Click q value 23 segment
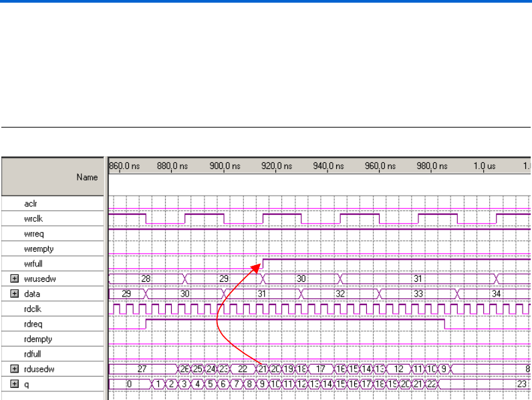The width and height of the screenshot is (532, 400). (x=485, y=384)
